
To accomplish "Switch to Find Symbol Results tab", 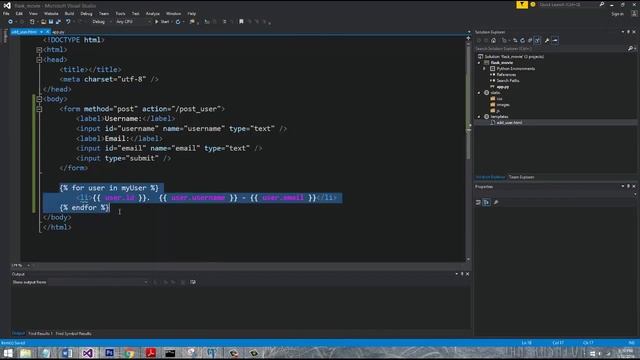I will tap(73, 333).
